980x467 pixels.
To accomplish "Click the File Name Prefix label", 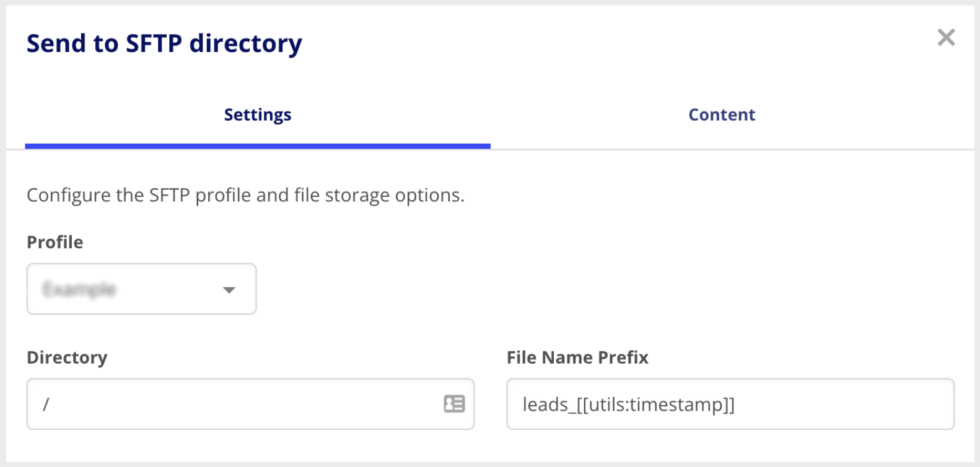I will tap(577, 357).
